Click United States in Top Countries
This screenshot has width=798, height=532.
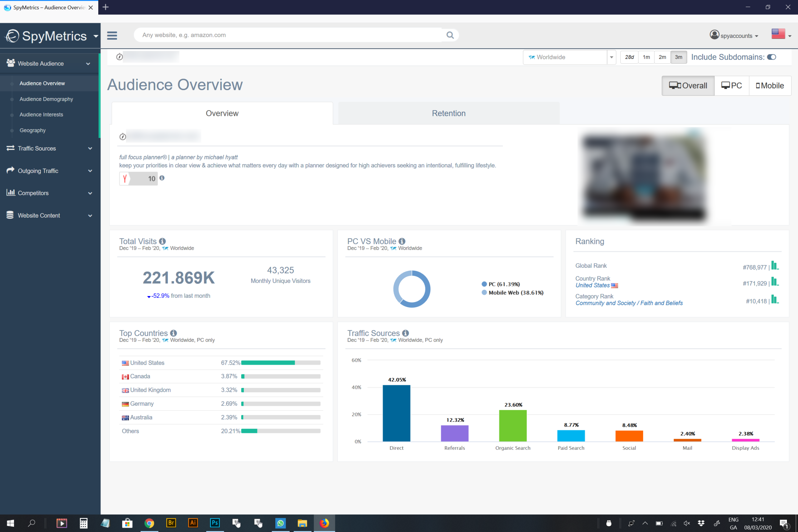pos(147,363)
